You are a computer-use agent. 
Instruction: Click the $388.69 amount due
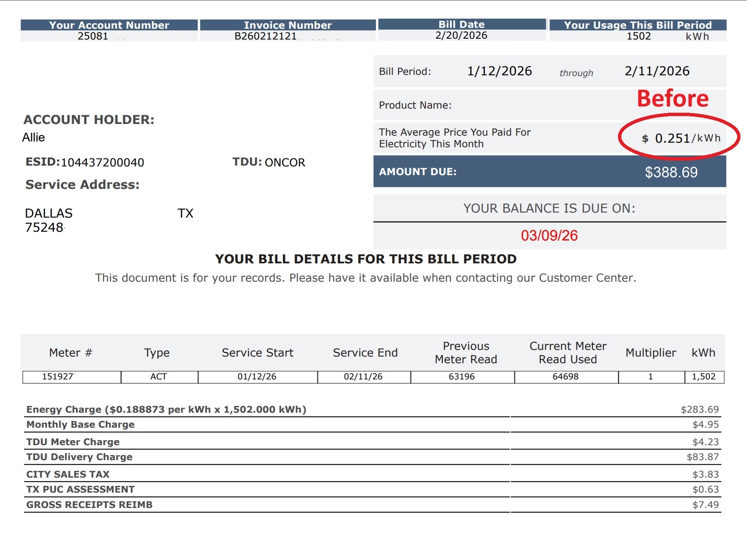click(671, 172)
